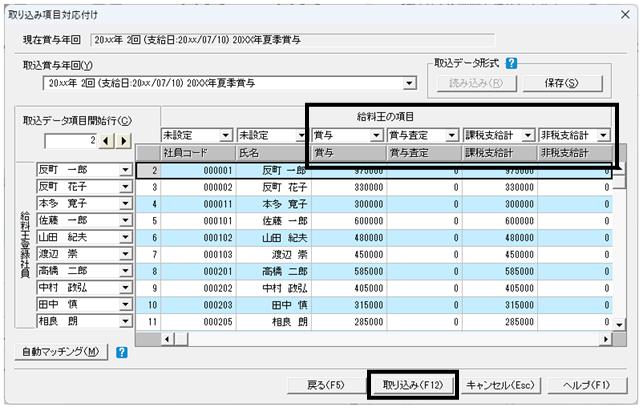Open employee dropdown showing 佐藤 一郎
The width and height of the screenshot is (643, 411).
coord(125,221)
